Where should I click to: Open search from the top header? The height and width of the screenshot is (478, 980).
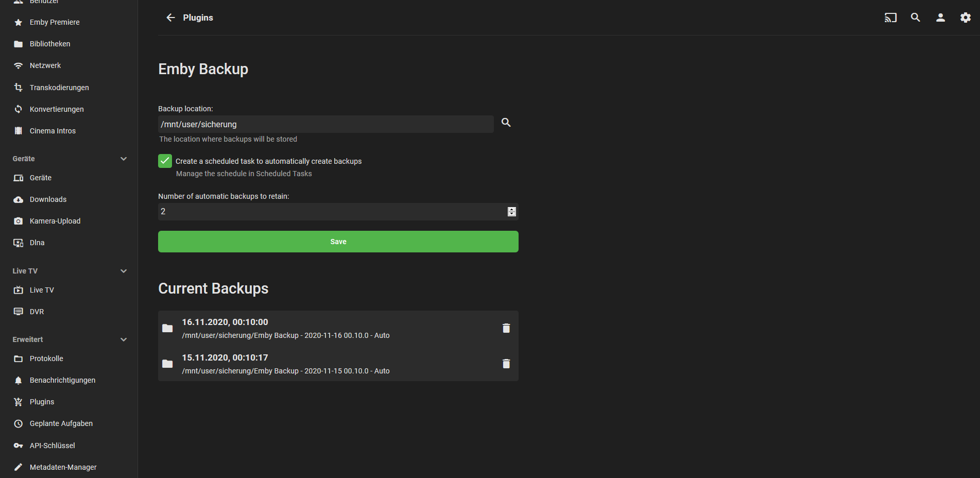pyautogui.click(x=916, y=18)
